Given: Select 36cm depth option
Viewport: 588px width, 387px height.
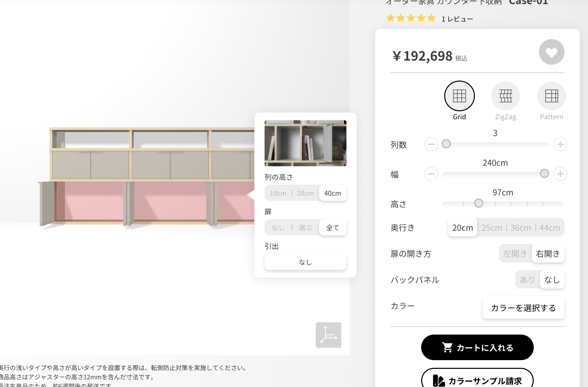Looking at the screenshot, I should click(520, 228).
